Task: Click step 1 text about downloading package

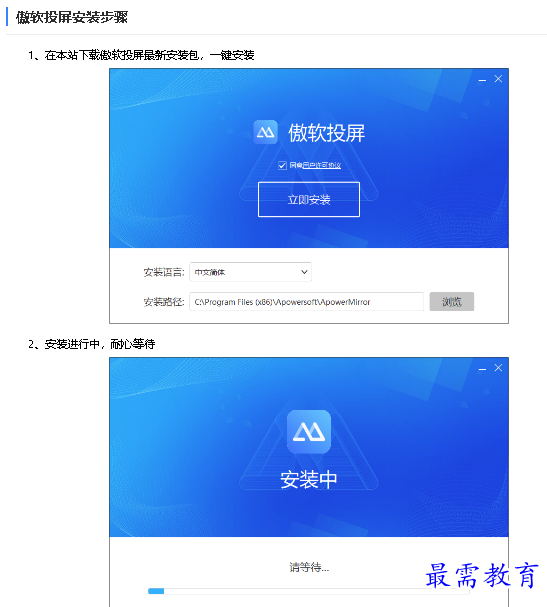Action: (x=141, y=55)
